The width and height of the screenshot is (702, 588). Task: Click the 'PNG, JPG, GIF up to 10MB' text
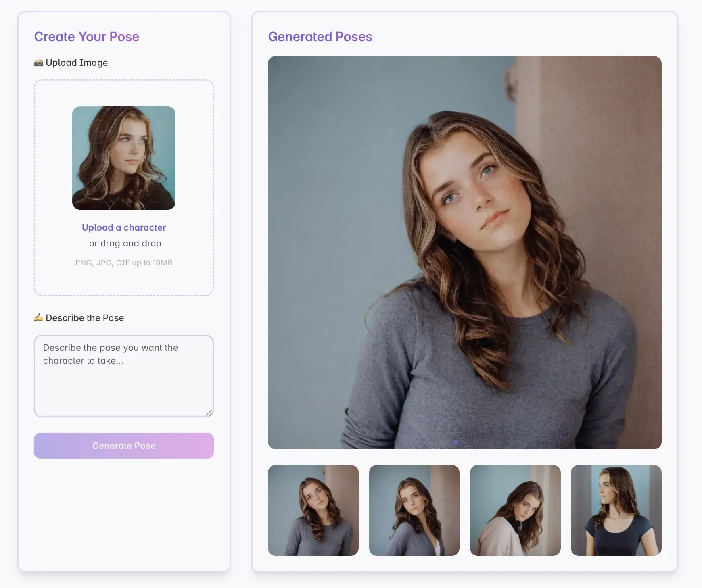point(124,263)
